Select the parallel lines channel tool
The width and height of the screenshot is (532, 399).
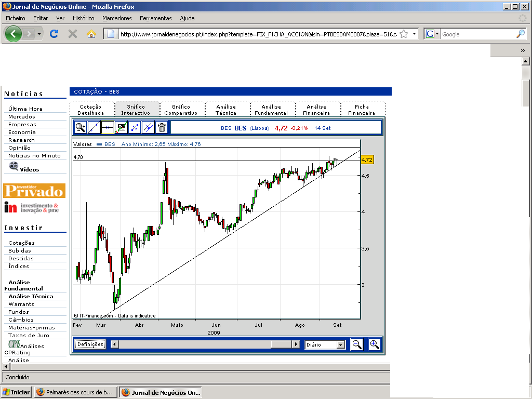tap(148, 128)
